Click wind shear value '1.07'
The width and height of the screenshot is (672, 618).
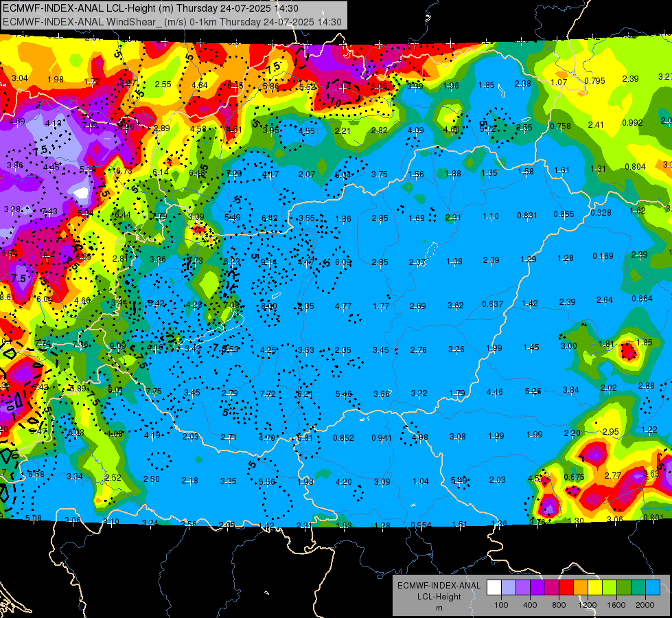click(559, 82)
